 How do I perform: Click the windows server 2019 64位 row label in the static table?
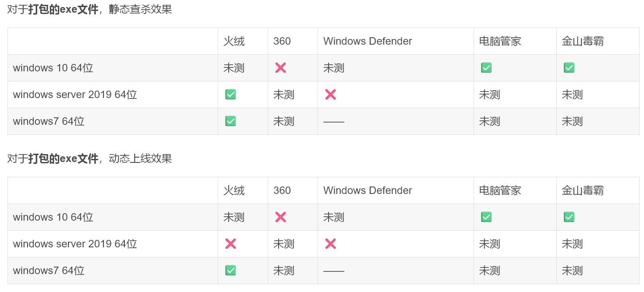pyautogui.click(x=75, y=95)
